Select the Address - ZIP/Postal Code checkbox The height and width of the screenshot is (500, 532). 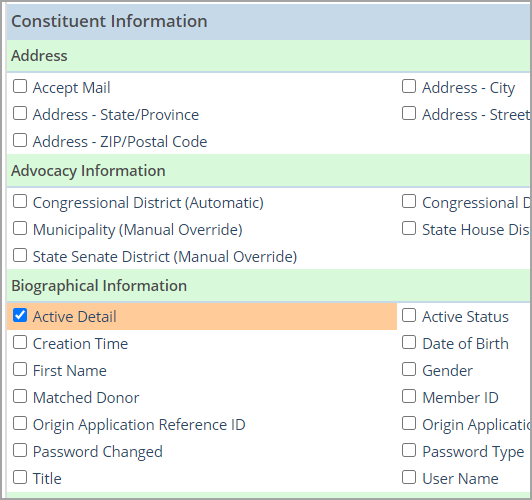[x=20, y=140]
